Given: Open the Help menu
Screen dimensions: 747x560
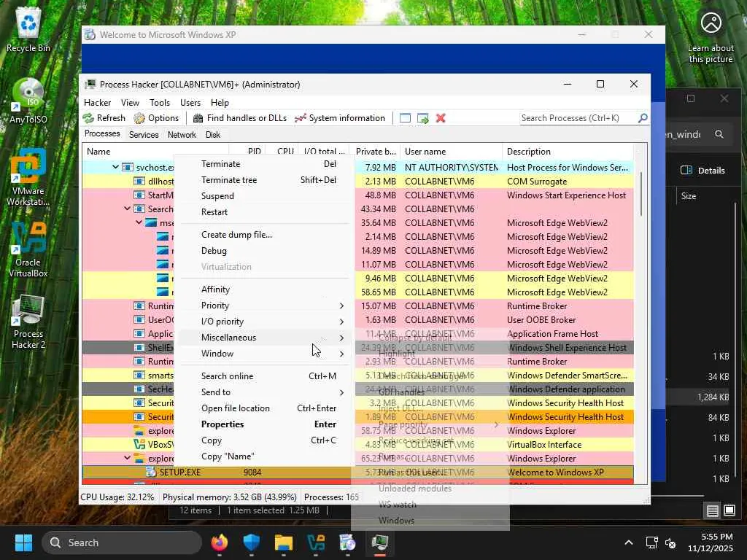Looking at the screenshot, I should point(220,102).
